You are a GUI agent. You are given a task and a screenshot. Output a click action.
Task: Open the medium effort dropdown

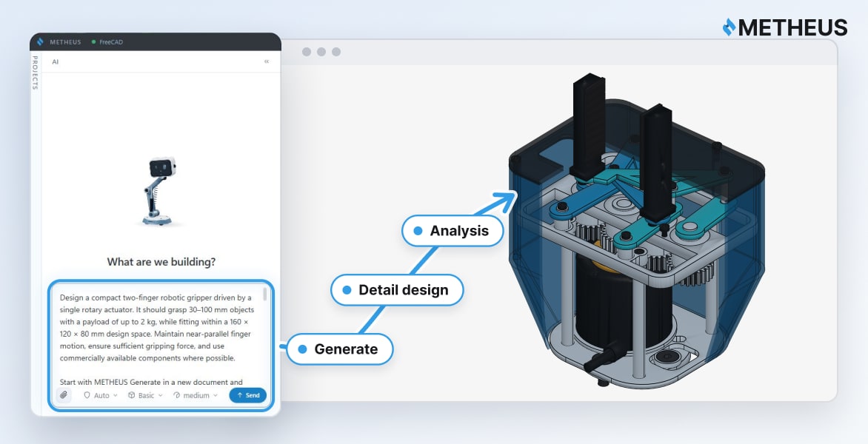[x=196, y=395]
